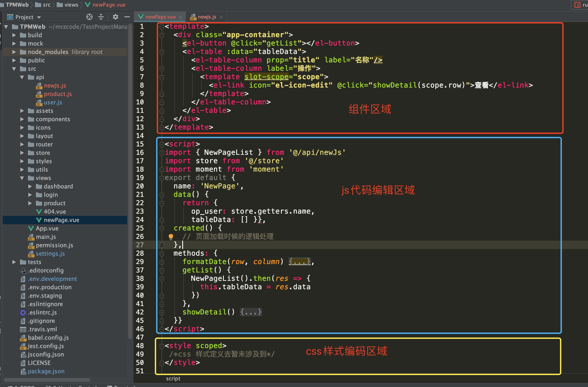
Task: Select newPage.vue in project tree
Action: click(x=61, y=220)
